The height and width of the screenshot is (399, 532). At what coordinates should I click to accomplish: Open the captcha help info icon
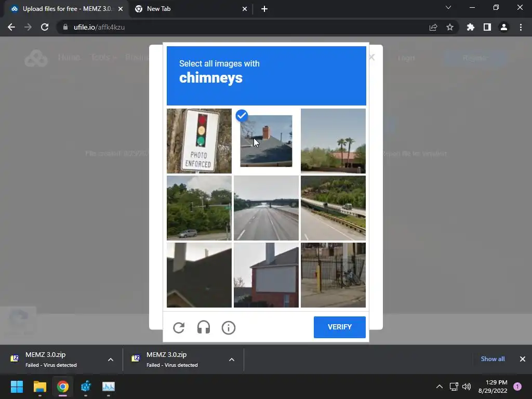pos(229,328)
